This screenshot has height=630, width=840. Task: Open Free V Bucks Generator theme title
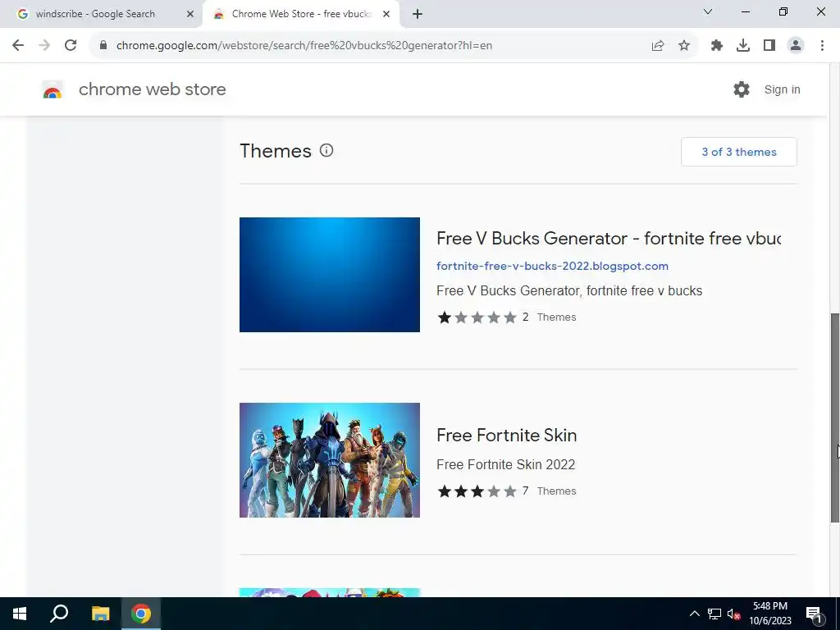609,238
